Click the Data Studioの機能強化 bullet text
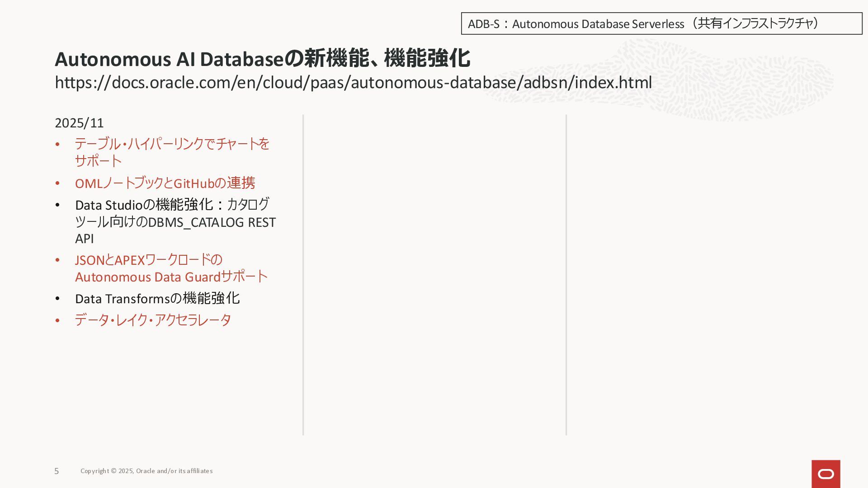The width and height of the screenshot is (868, 488). click(172, 205)
